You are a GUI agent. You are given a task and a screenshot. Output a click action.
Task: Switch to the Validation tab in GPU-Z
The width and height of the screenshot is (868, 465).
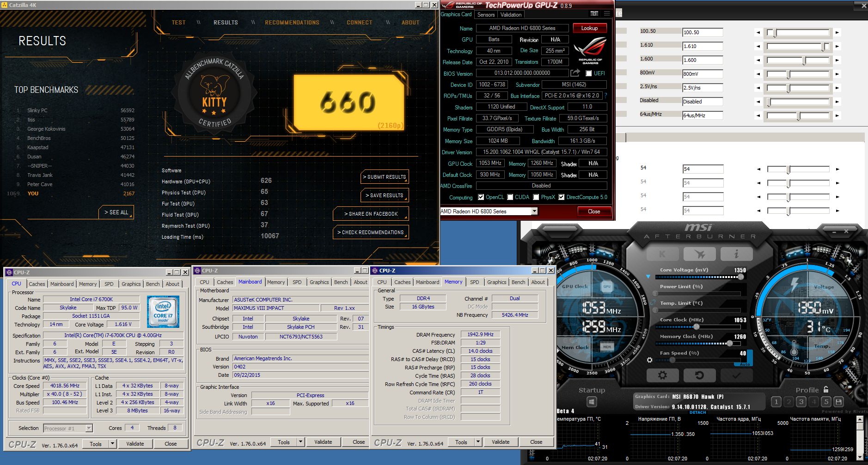tap(511, 15)
